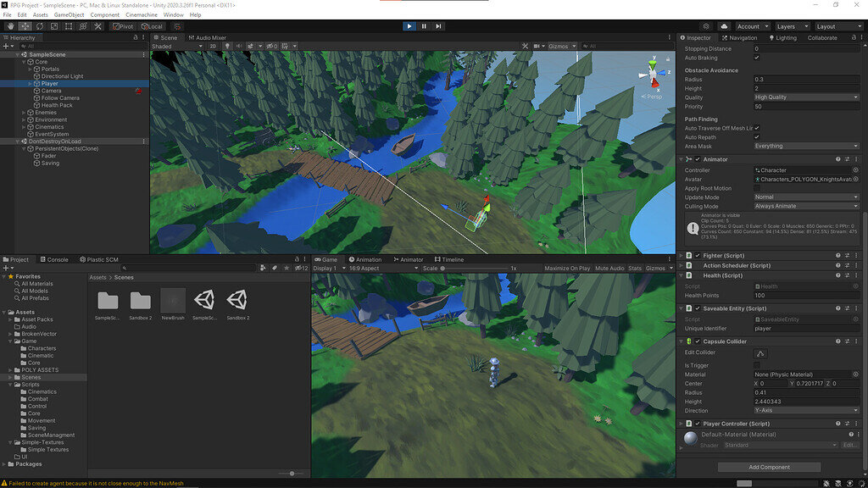Expand the Fighter (Script) component
Image resolution: width=868 pixels, height=488 pixels.
tap(682, 256)
